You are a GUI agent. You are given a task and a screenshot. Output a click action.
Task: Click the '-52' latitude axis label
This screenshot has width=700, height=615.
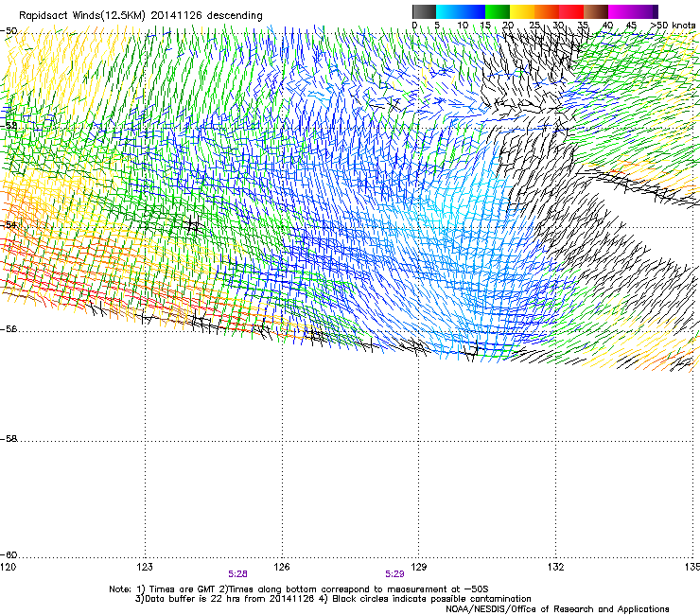(9, 126)
